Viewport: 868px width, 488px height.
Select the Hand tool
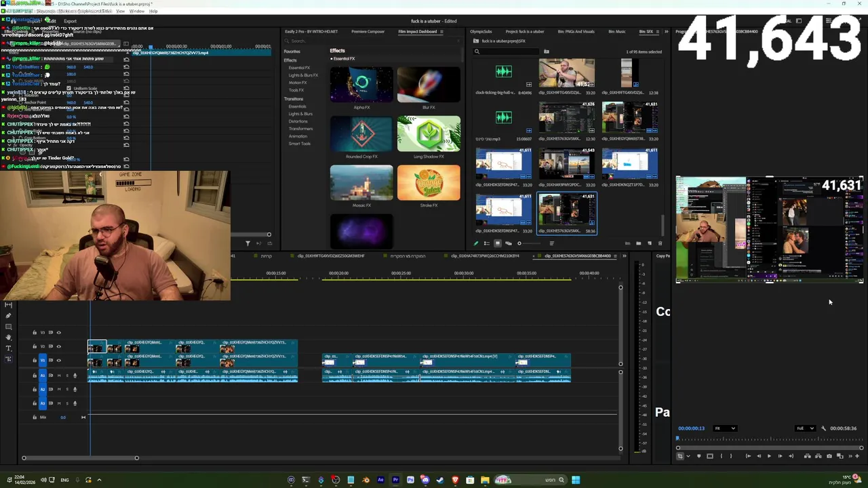[8, 338]
